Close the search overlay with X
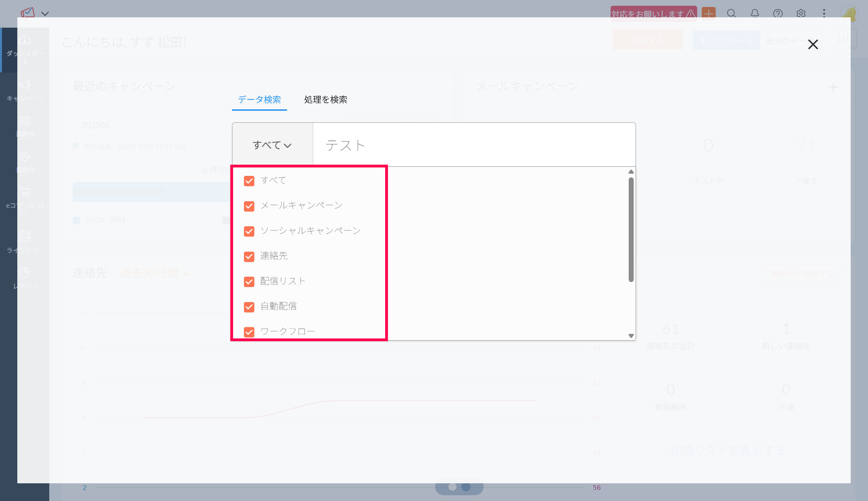Screen dimensions: 868x501 tap(813, 45)
